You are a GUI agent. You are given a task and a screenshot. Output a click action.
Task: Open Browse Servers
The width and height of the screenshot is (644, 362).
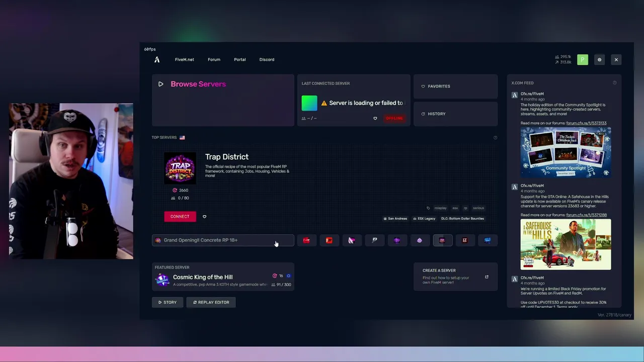[x=223, y=100]
